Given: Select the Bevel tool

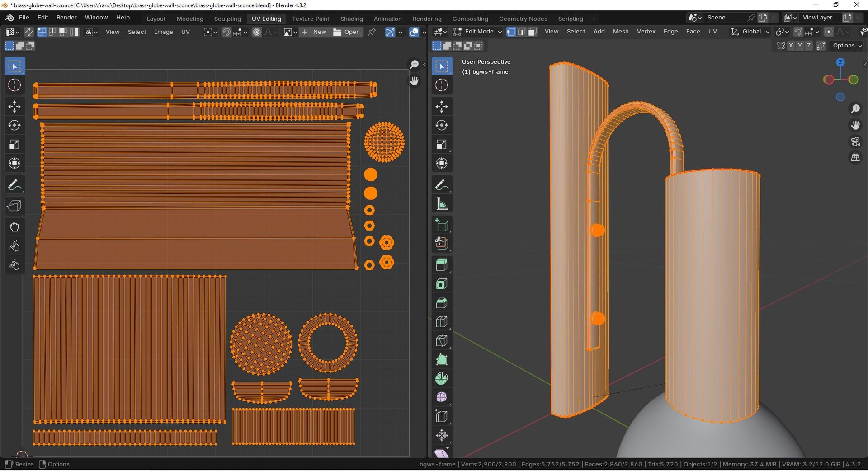Looking at the screenshot, I should 442,303.
